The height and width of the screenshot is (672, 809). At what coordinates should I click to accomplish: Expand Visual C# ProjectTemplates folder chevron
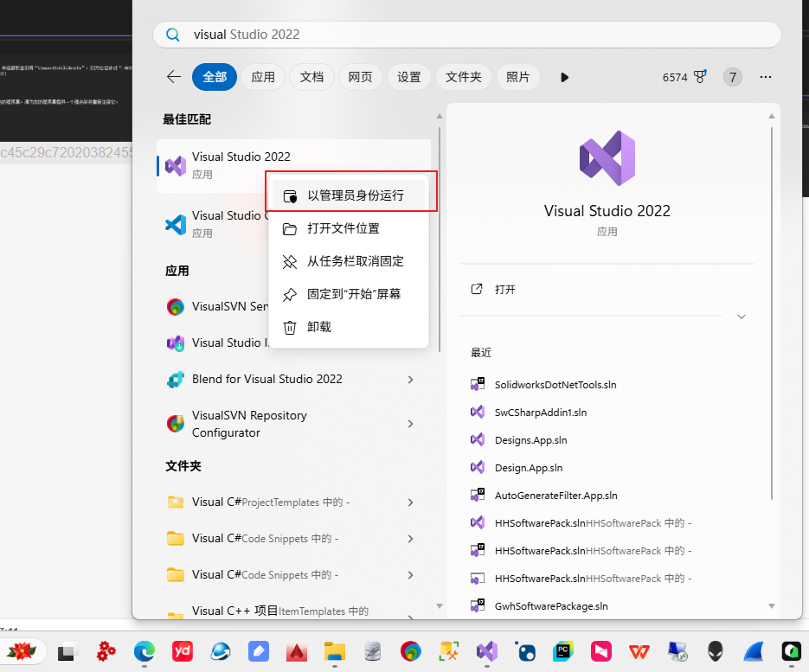411,502
